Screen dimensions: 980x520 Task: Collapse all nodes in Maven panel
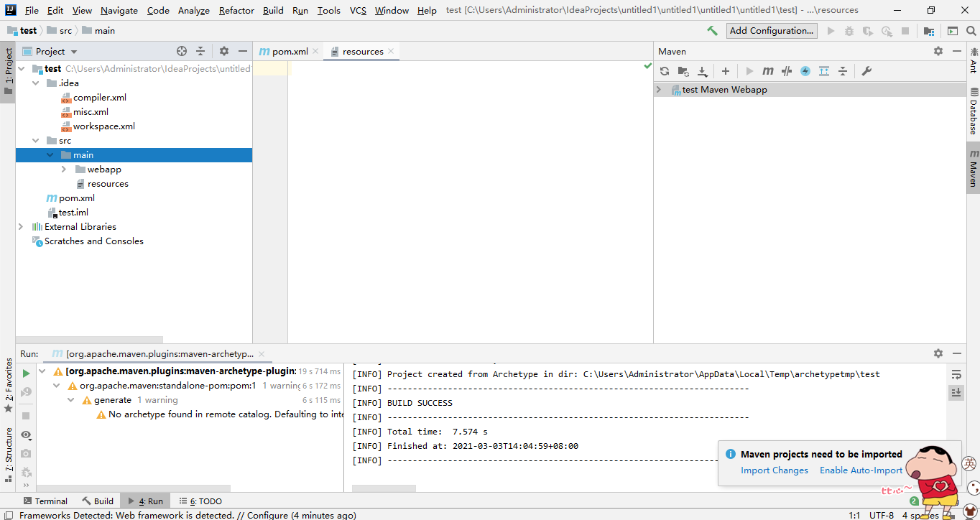pos(843,71)
